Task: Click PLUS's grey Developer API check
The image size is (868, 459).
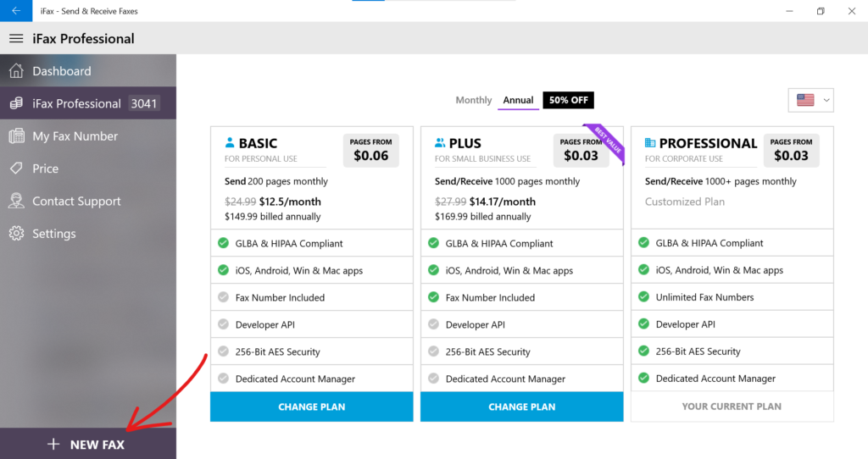Action: tap(433, 324)
